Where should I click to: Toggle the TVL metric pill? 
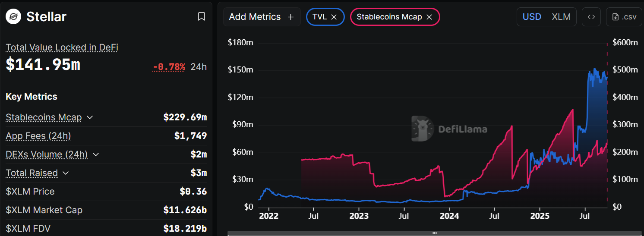319,17
